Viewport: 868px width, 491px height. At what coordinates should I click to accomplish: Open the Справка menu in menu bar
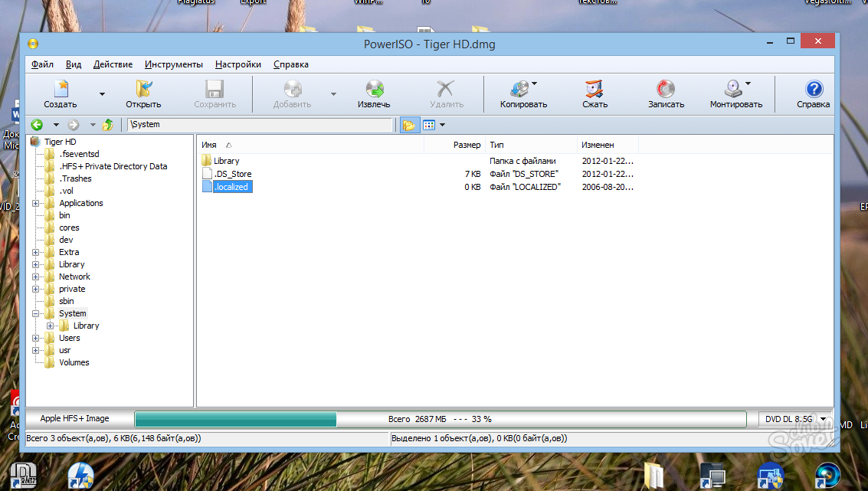(x=291, y=64)
